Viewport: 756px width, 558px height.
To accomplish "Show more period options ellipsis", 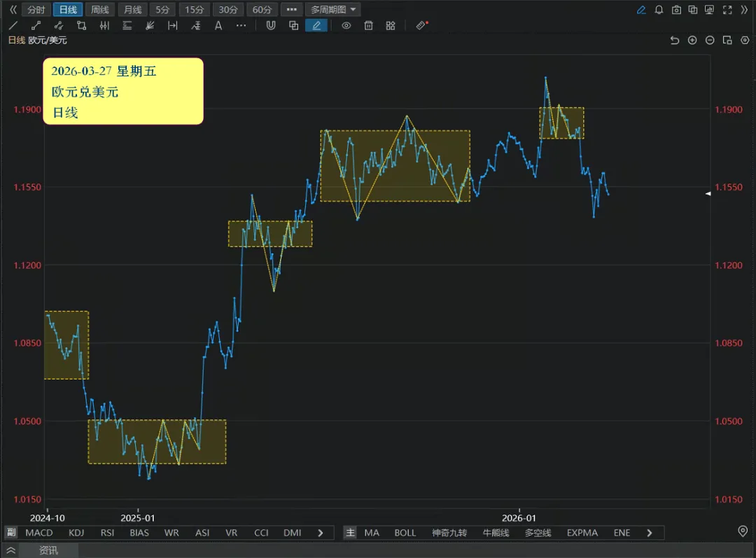I will [292, 10].
